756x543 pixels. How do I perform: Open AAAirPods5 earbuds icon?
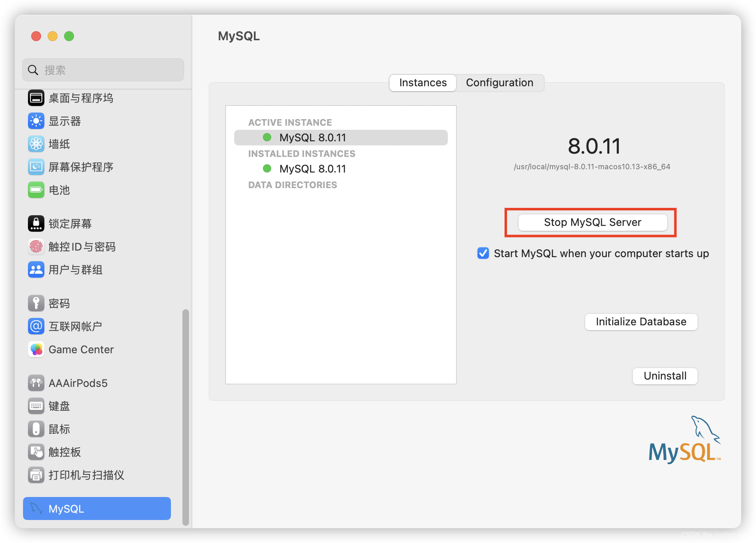pos(36,383)
